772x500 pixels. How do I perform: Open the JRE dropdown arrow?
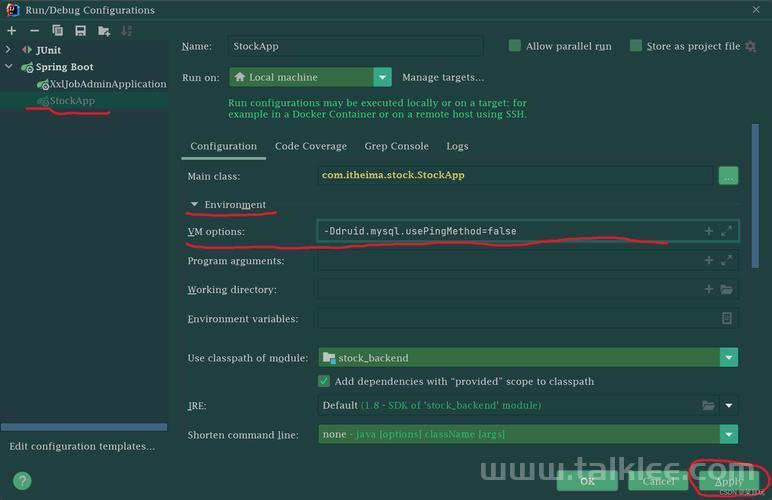[x=729, y=406]
